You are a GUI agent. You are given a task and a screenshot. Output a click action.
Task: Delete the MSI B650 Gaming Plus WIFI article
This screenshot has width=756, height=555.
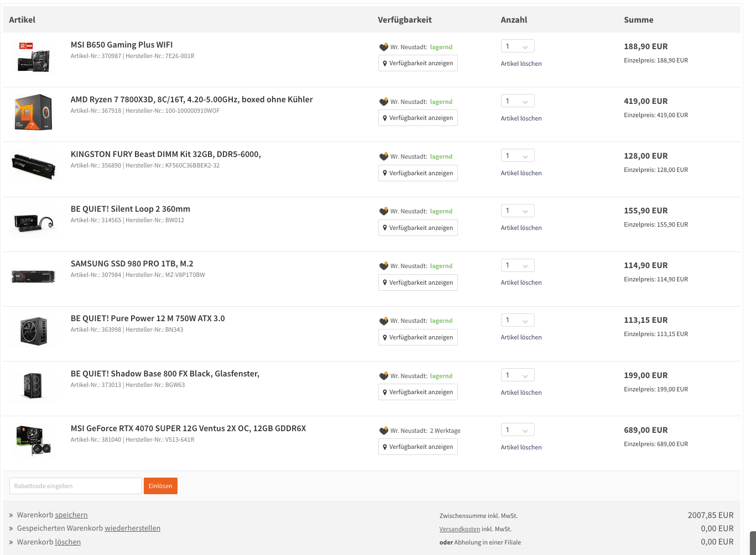tap(521, 64)
